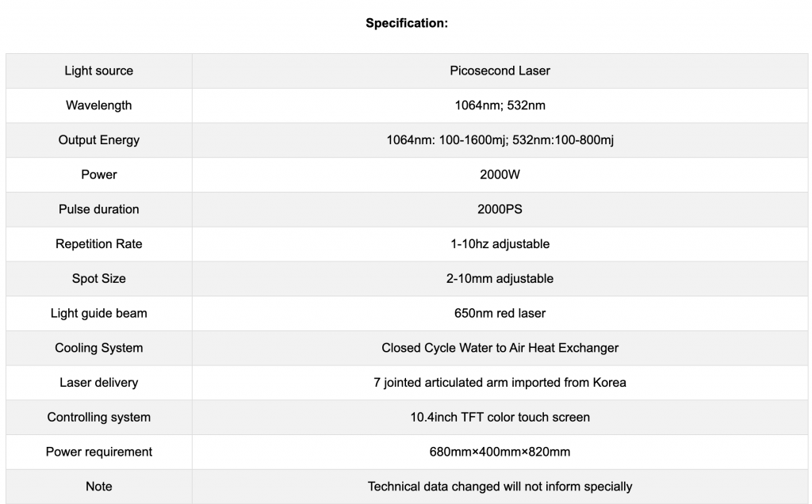Click the 2000PS pulse duration value
812x504 pixels.
point(500,209)
